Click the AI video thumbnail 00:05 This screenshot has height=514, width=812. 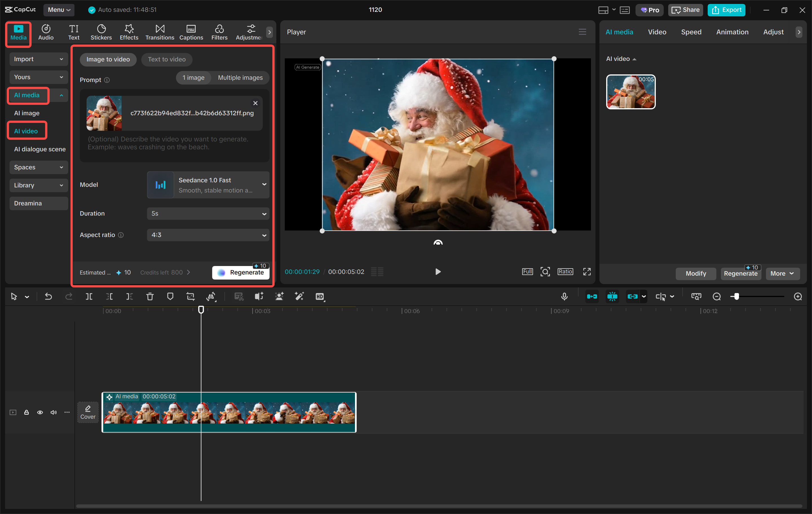631,92
